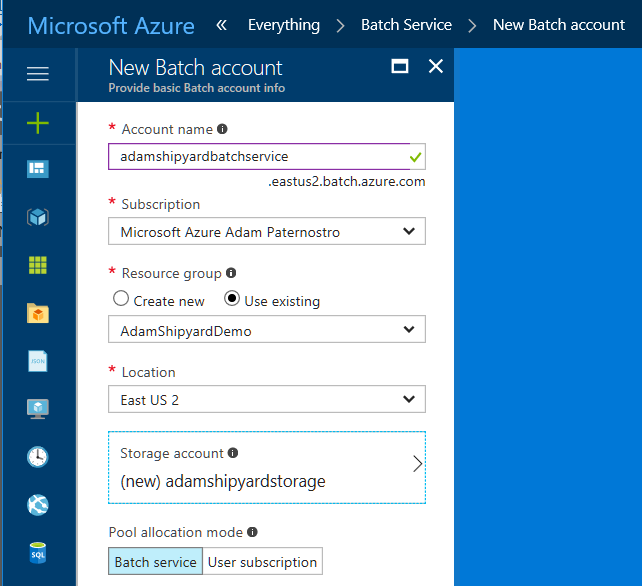The image size is (642, 586).
Task: Go to Batch Service breadcrumb
Action: pos(406,25)
